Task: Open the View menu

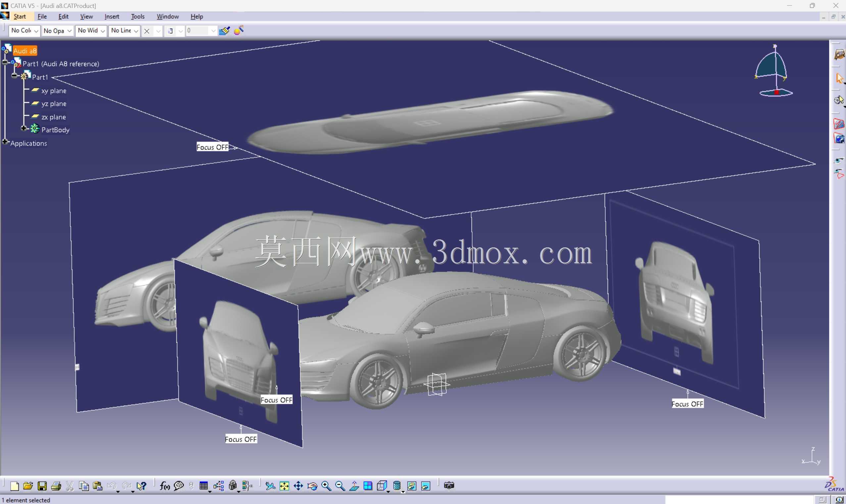Action: (x=86, y=16)
